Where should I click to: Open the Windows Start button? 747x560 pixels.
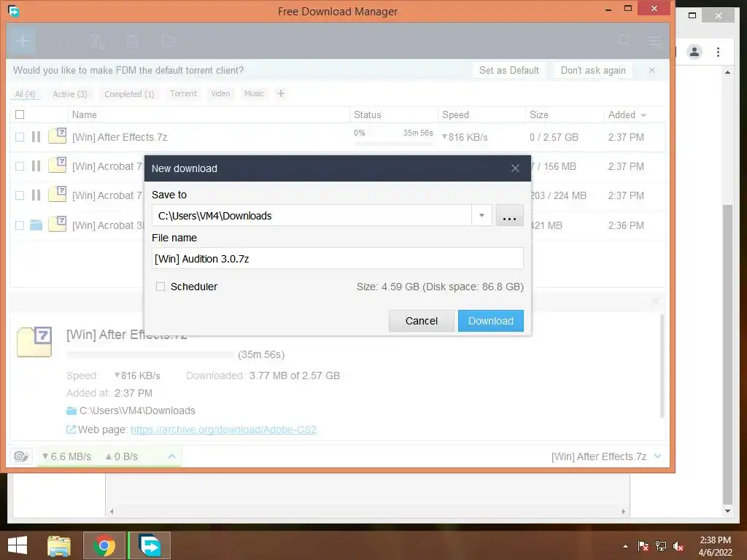click(18, 545)
